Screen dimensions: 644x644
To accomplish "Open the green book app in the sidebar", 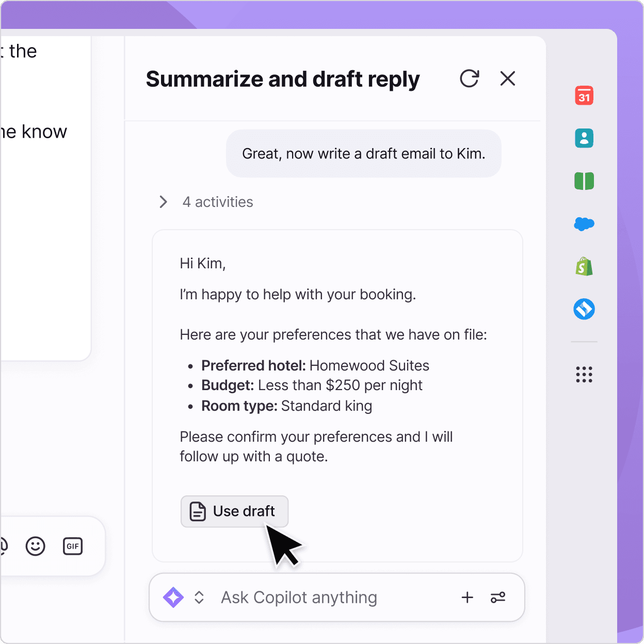I will (584, 181).
